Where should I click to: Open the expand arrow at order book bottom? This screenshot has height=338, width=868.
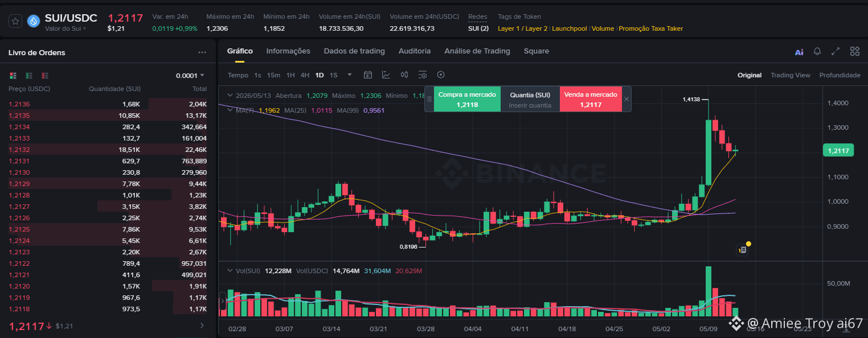pyautogui.click(x=202, y=326)
